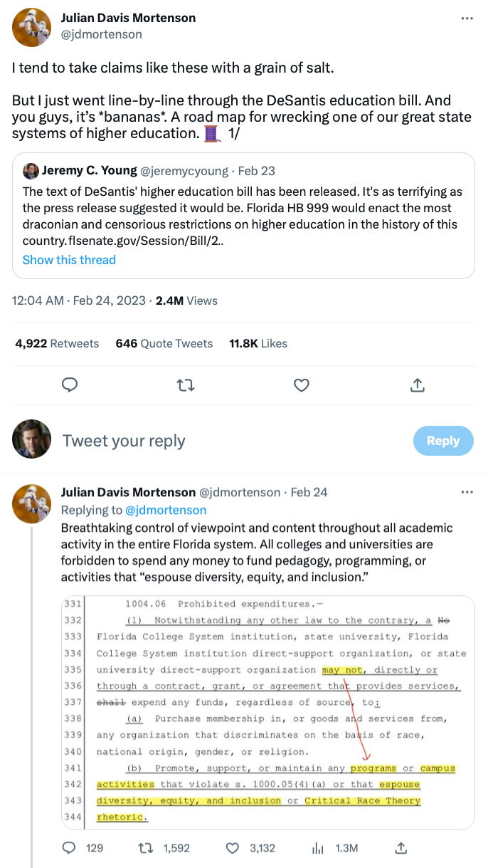The height and width of the screenshot is (868, 488).
Task: View the 4,922 Retweets list
Action: click(57, 343)
